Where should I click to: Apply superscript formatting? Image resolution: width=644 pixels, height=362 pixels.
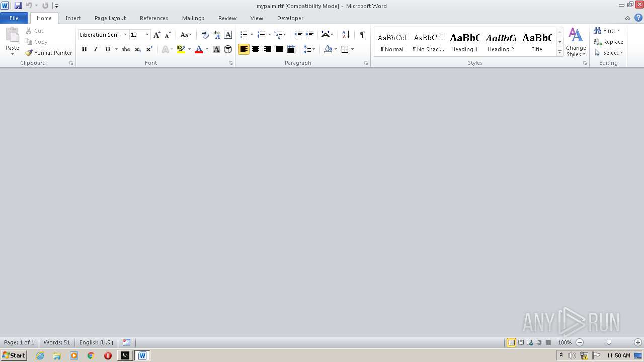pos(149,49)
